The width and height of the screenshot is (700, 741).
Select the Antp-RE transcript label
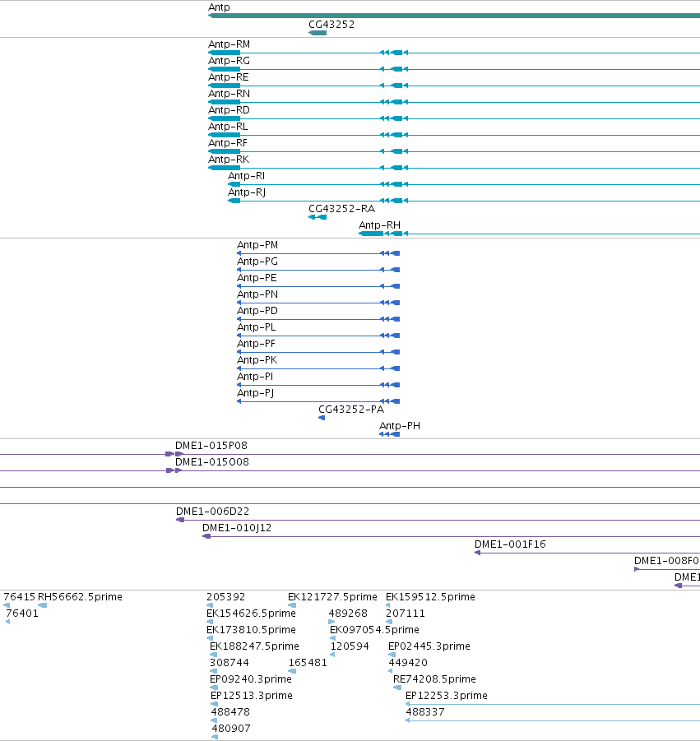tap(229, 77)
